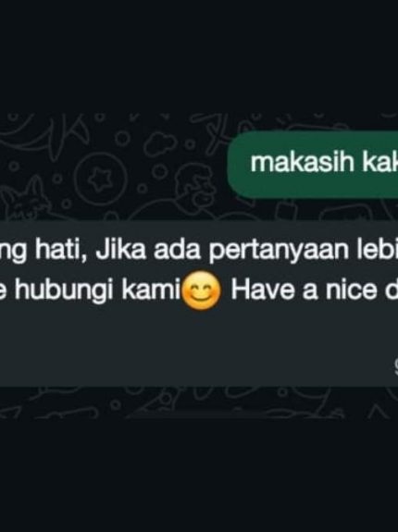The height and width of the screenshot is (532, 398).
Task: Click 'Jika ada' text in the reply
Action: click(x=150, y=251)
